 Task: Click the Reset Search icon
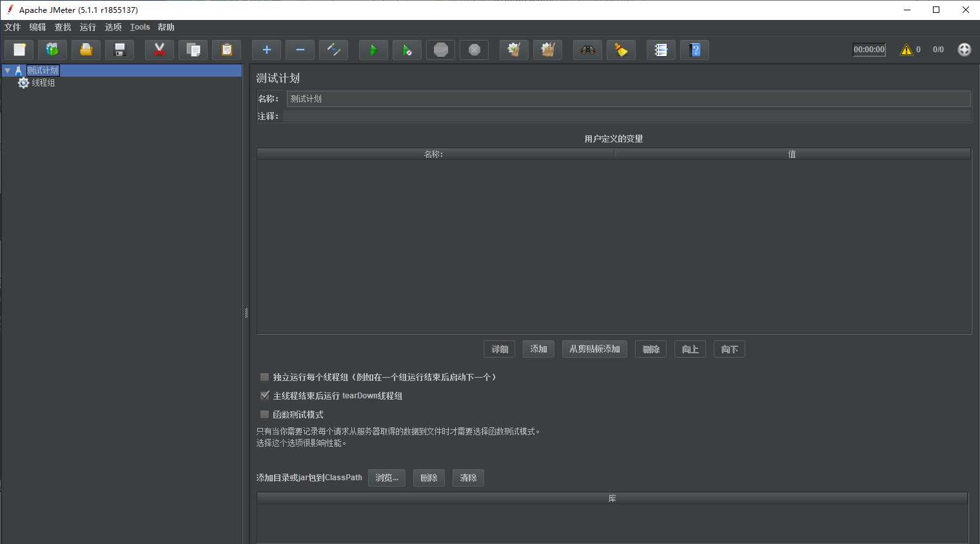coord(621,50)
